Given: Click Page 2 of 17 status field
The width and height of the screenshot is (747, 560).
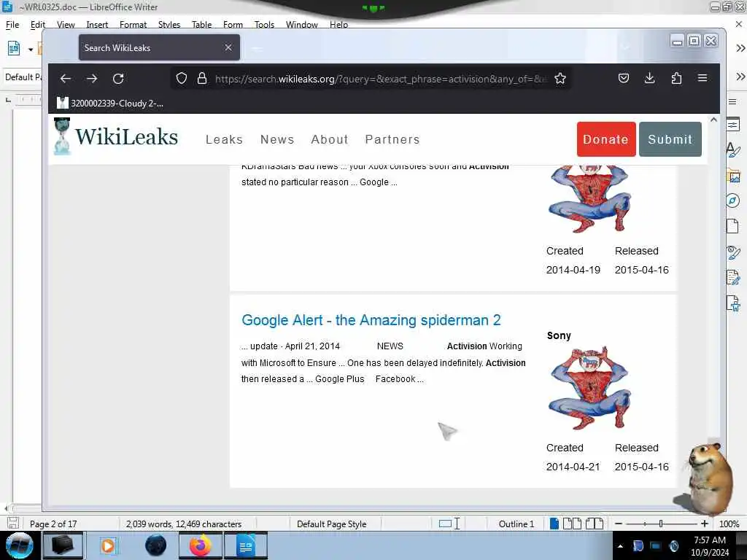Looking at the screenshot, I should click(x=53, y=524).
